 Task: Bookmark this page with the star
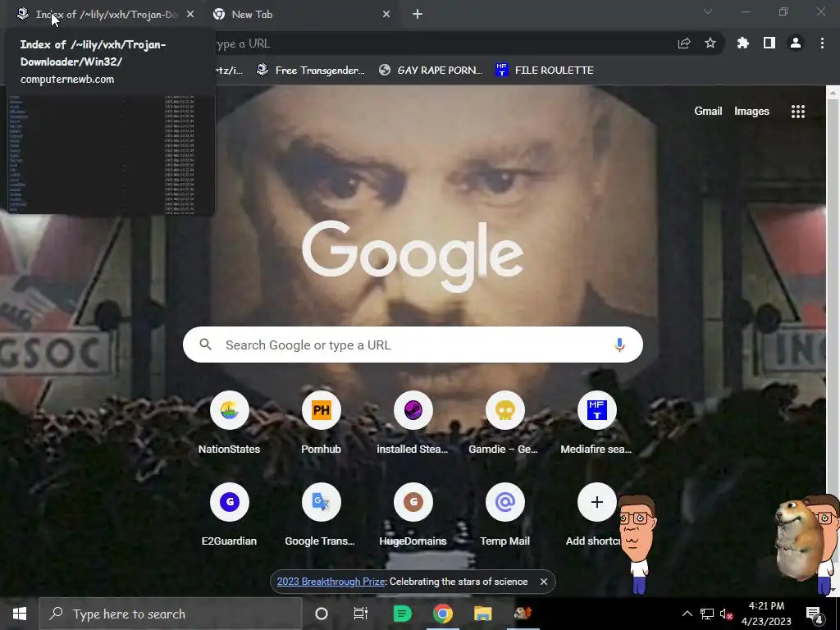(x=710, y=43)
